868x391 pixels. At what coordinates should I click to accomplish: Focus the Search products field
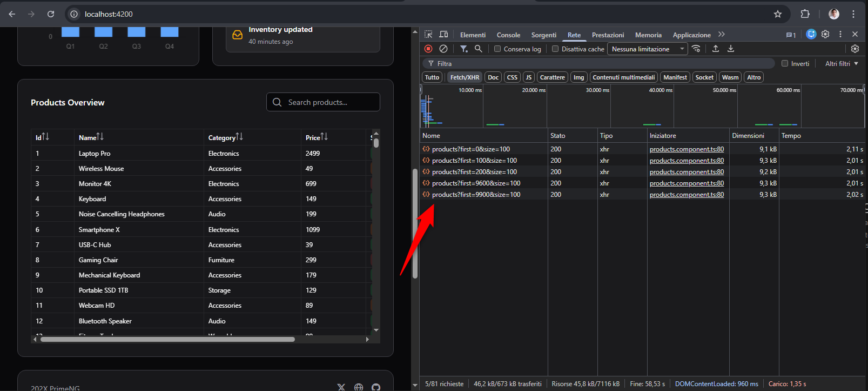click(323, 102)
